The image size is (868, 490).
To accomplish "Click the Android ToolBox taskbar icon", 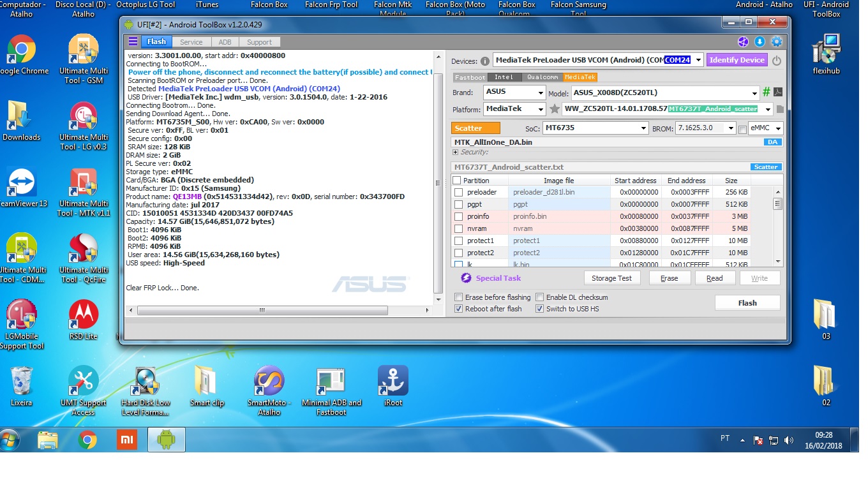I will click(x=167, y=440).
